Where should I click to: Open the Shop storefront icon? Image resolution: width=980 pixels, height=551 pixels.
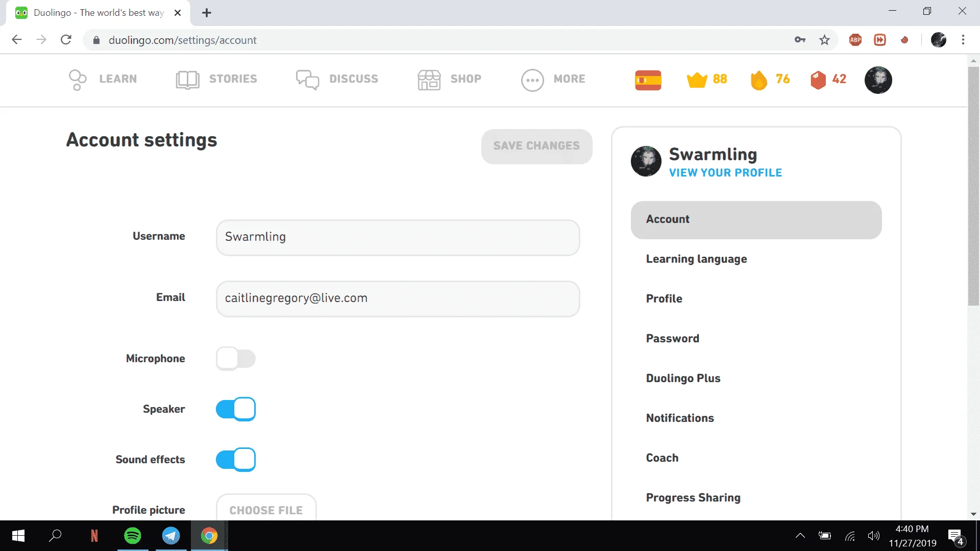pos(429,80)
